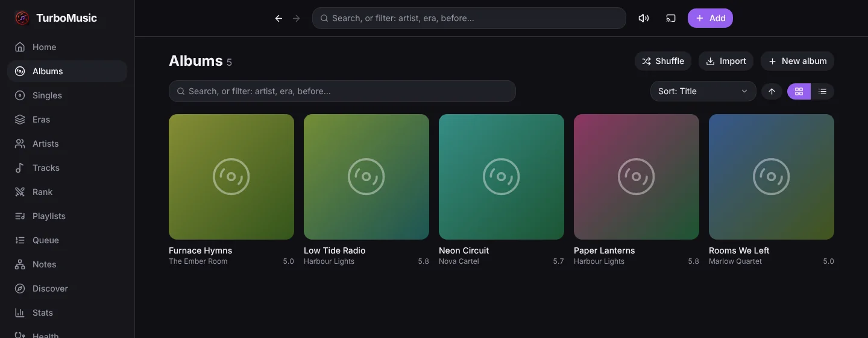Go back with the left arrow
Viewport: 868px width, 338px height.
tap(278, 18)
